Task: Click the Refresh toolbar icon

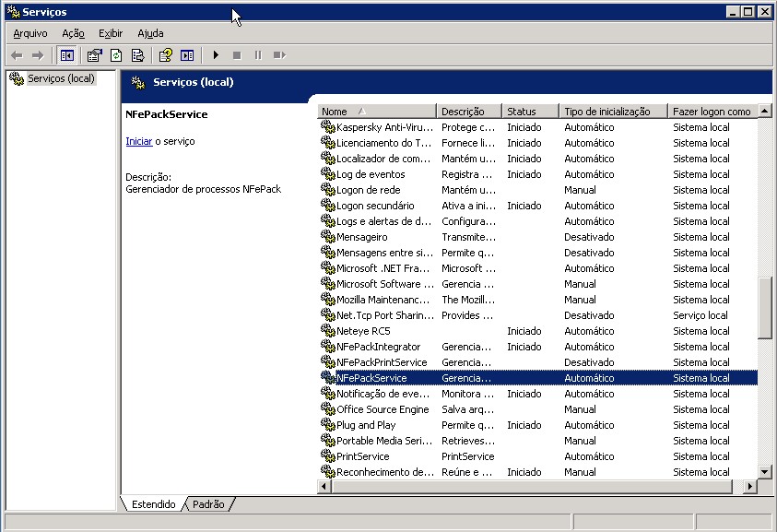Action: point(116,55)
